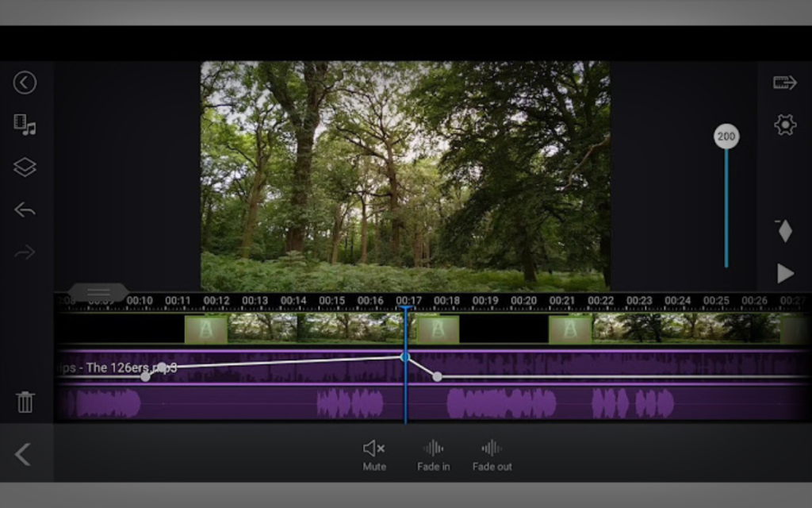Select the layers overlay tool
The height and width of the screenshot is (508, 812).
pyautogui.click(x=25, y=167)
